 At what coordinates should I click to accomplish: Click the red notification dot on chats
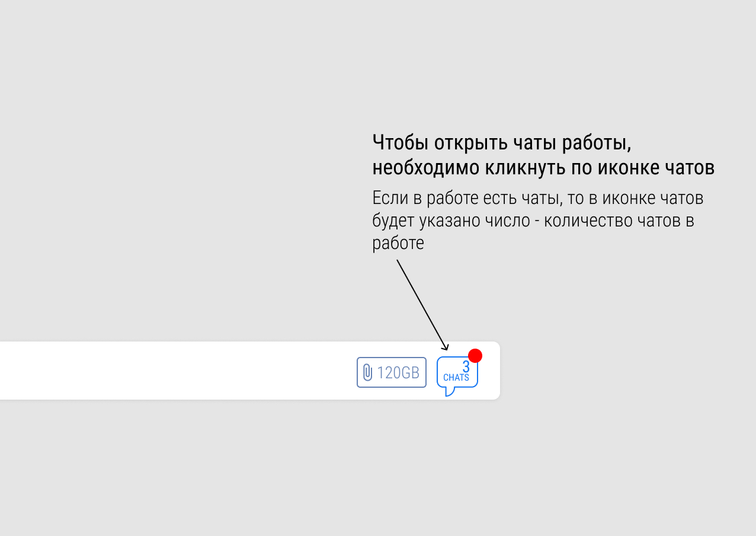coord(475,356)
